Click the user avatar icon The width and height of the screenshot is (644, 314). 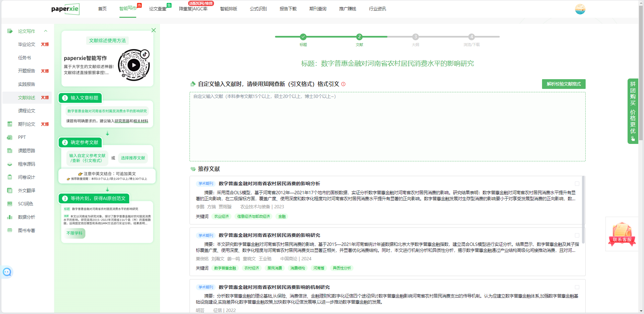pyautogui.click(x=580, y=9)
